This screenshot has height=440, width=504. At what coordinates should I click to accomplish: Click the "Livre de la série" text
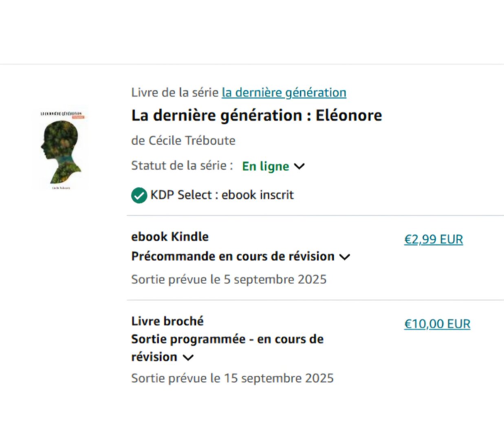click(x=175, y=93)
